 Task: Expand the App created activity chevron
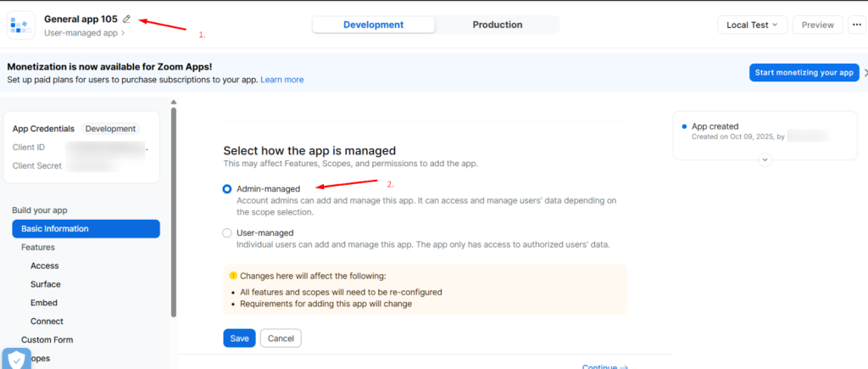click(x=765, y=159)
